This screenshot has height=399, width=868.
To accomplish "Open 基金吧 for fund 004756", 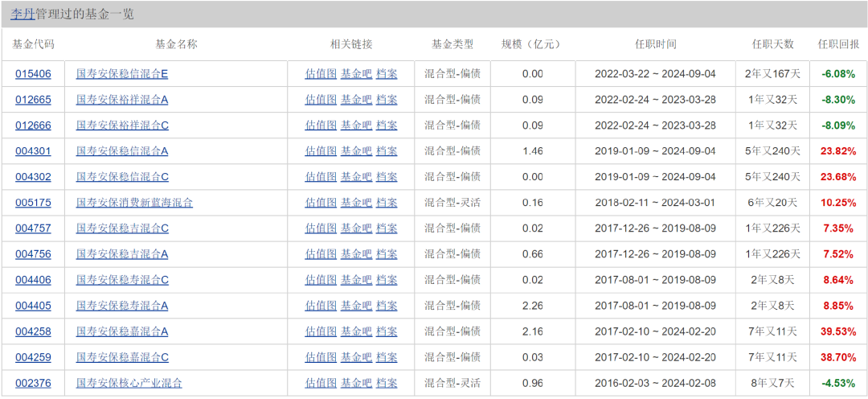I will pos(356,254).
